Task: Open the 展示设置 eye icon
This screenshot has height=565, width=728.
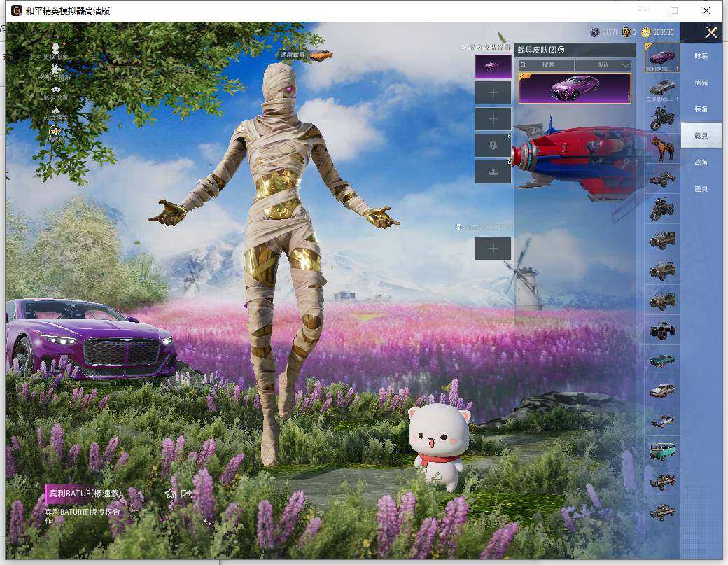Action: point(56,90)
